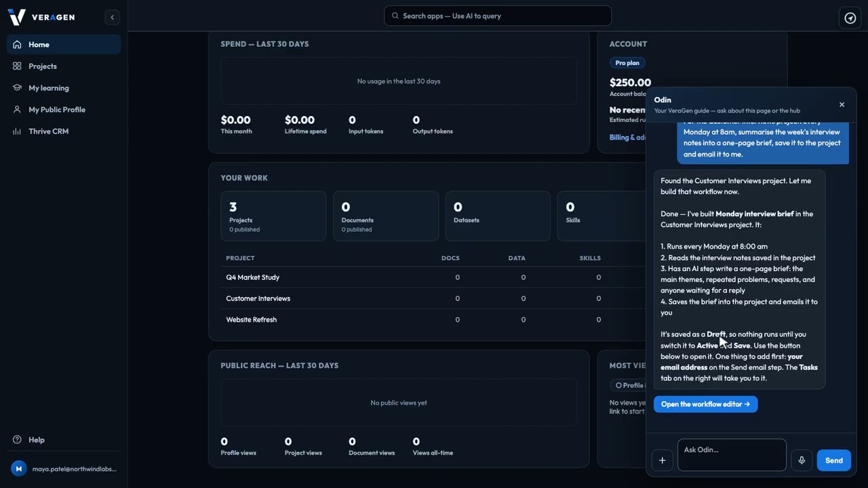Click the SKILLS column header
Screen dimensions: 868x488
click(x=590, y=258)
